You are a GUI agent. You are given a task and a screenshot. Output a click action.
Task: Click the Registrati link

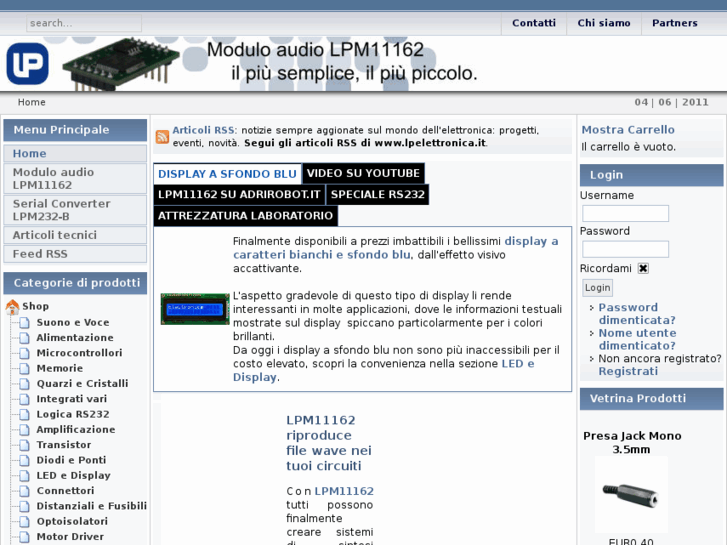pyautogui.click(x=628, y=371)
